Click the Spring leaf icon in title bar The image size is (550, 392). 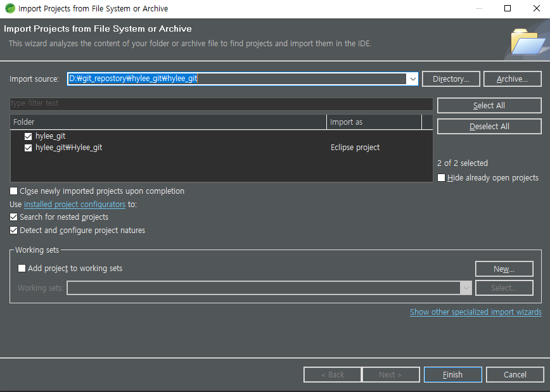tap(10, 9)
